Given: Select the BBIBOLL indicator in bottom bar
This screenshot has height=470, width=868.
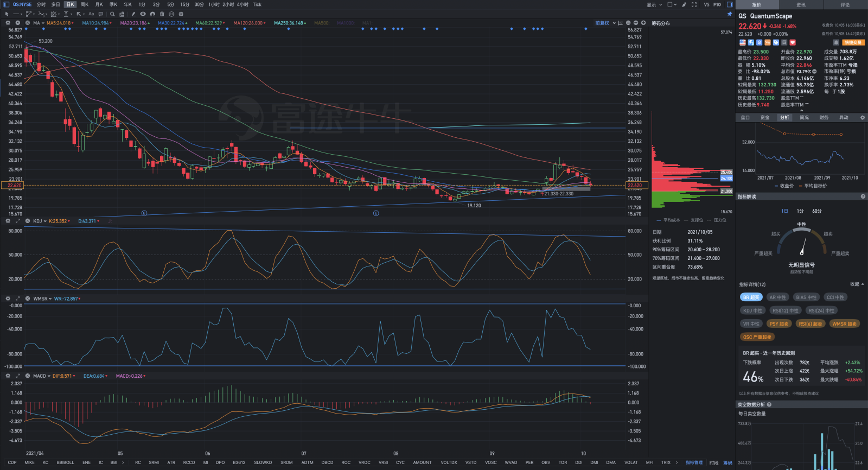Looking at the screenshot, I should pos(65,462).
